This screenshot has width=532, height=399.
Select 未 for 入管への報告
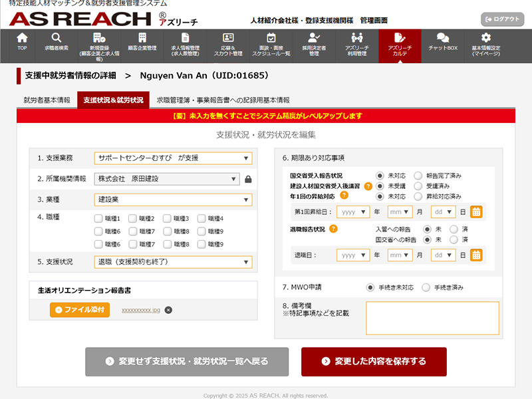pyautogui.click(x=427, y=229)
